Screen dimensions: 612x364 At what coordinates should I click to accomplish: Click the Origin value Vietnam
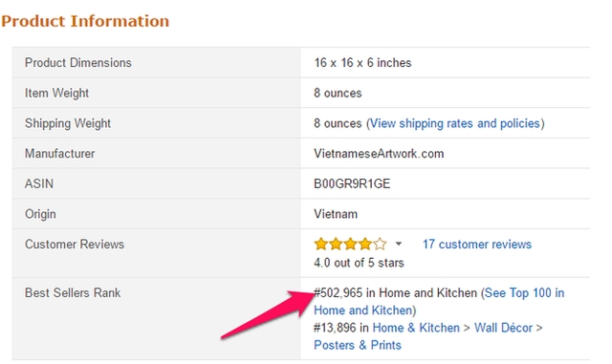(336, 214)
